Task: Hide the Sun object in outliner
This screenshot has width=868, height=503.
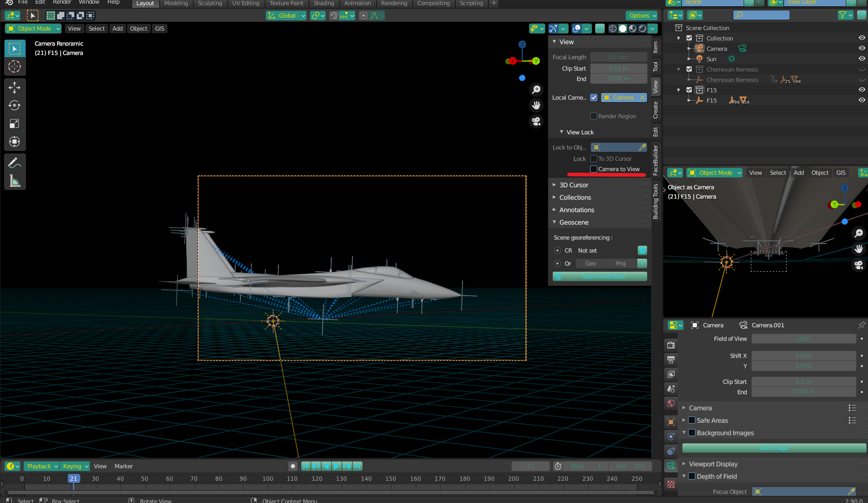Action: 861,59
